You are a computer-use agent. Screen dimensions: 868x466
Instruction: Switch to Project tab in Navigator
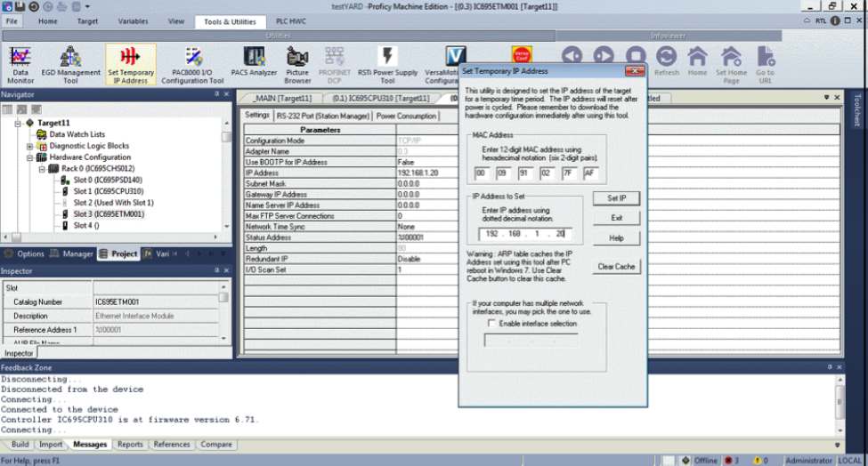pos(119,253)
